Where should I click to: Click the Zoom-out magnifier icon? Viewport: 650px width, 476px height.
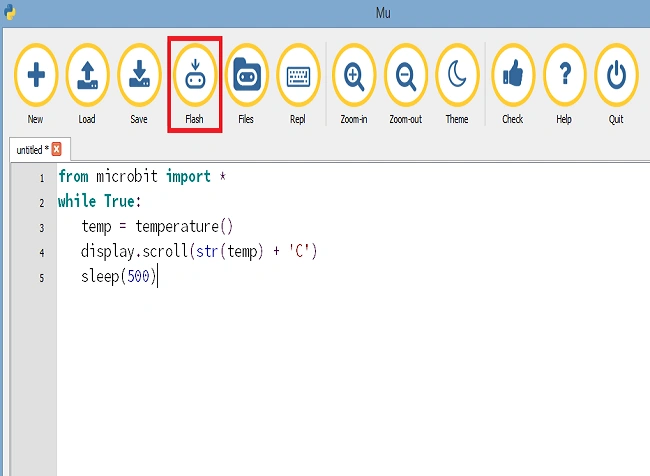(406, 75)
